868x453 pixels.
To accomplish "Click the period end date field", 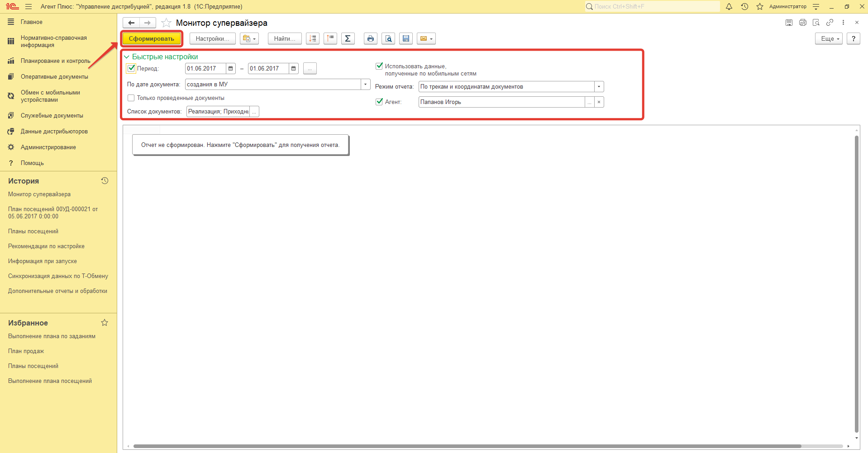I will tap(268, 68).
